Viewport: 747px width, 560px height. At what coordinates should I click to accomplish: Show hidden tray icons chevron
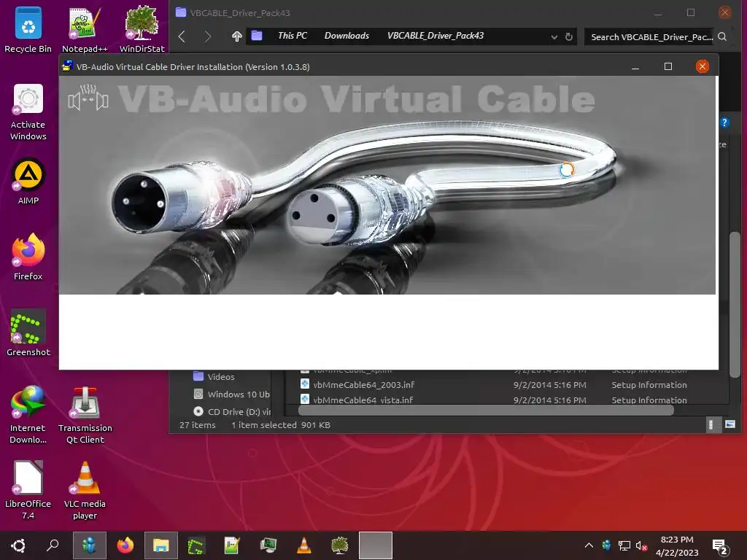click(589, 545)
